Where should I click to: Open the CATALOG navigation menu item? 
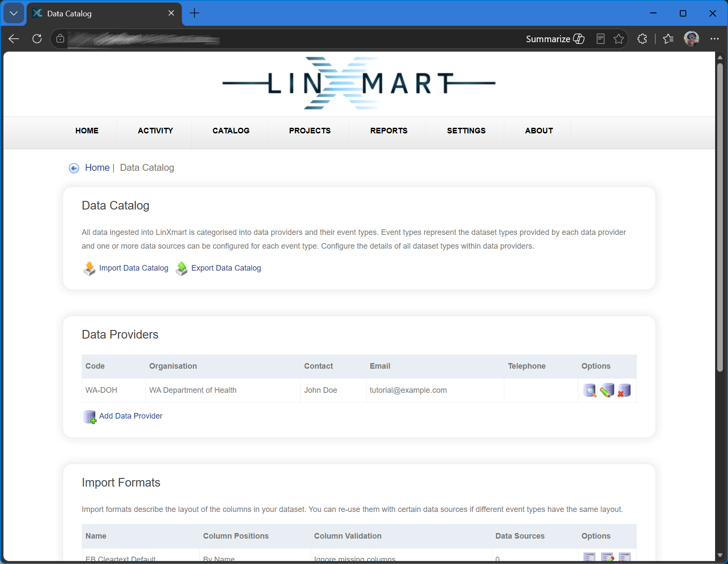[x=231, y=131]
